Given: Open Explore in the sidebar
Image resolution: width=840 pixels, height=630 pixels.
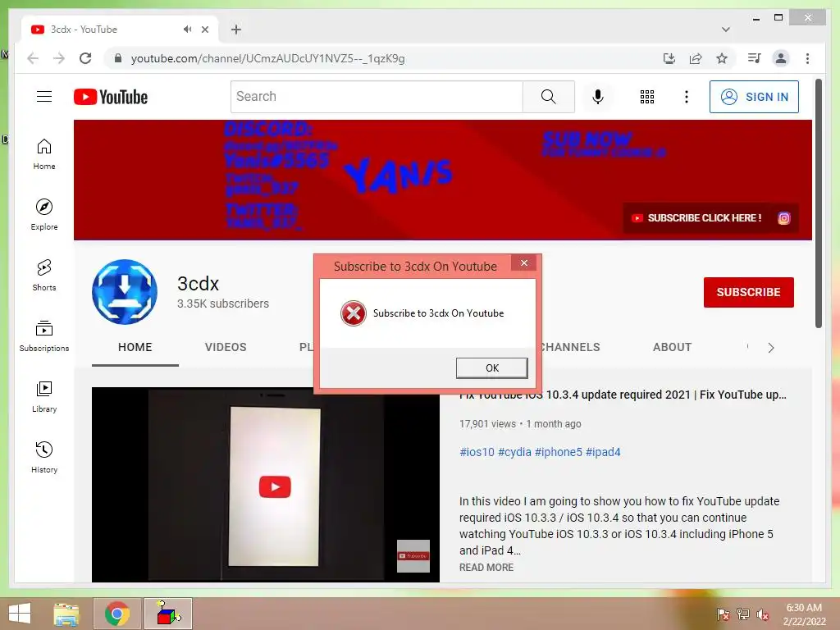Looking at the screenshot, I should [44, 214].
